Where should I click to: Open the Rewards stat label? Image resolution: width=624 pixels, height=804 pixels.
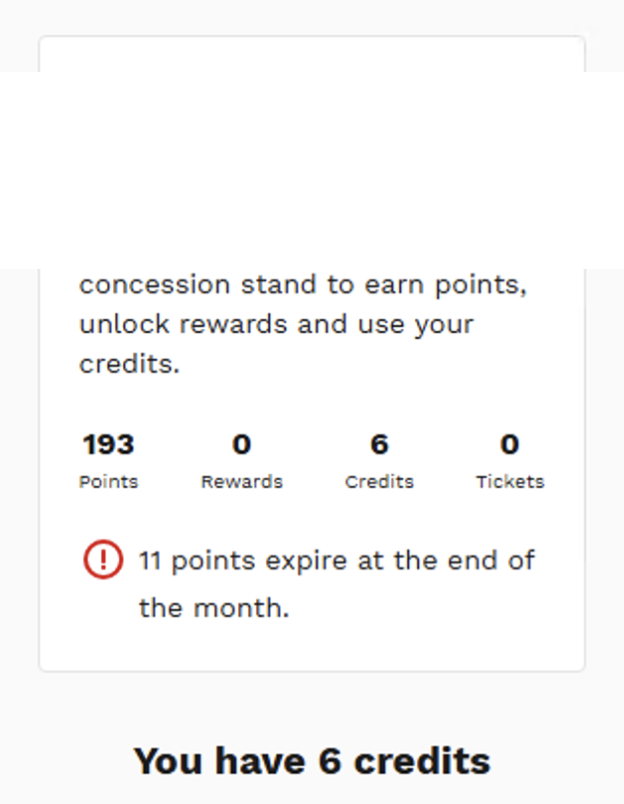241,482
